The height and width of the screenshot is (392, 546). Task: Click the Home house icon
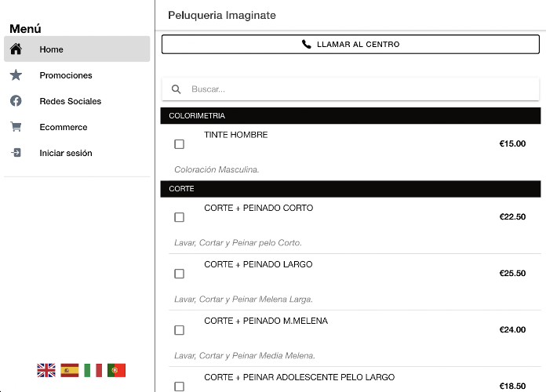[x=16, y=49]
